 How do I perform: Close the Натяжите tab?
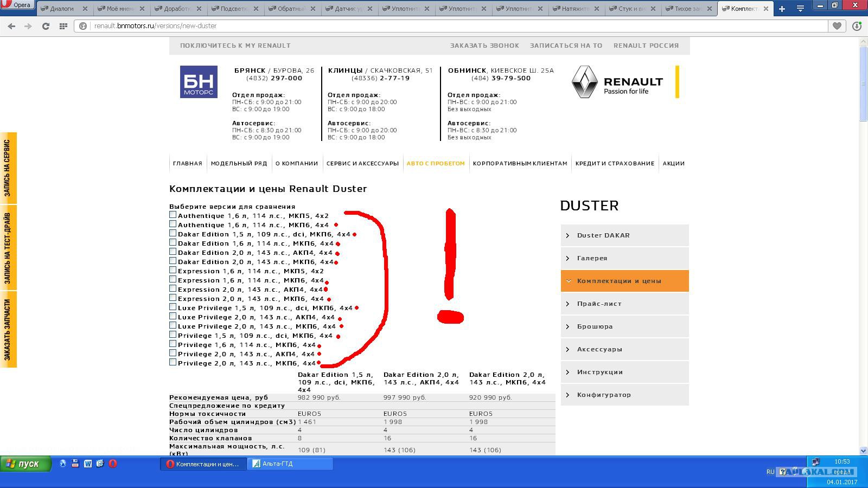tap(596, 9)
